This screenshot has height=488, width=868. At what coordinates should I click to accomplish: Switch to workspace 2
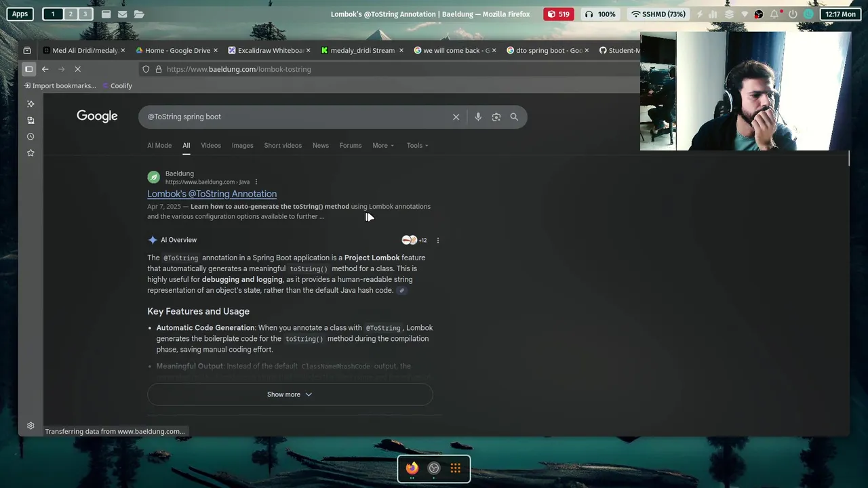[x=70, y=14]
